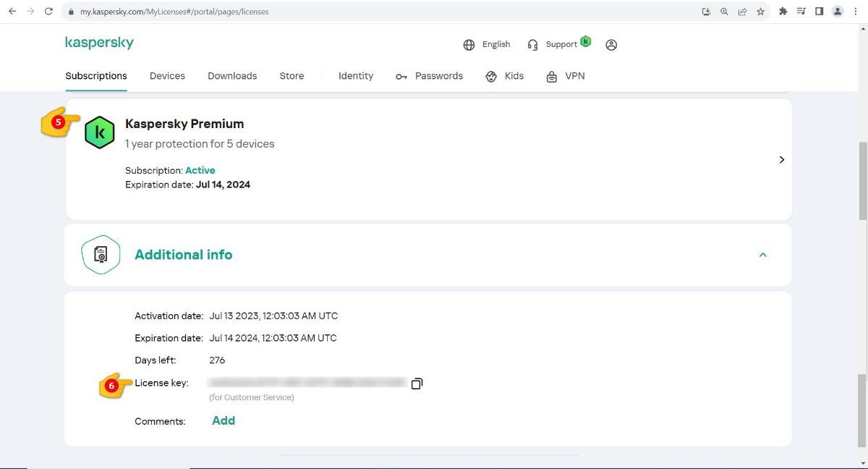Viewport: 868px width, 469px height.
Task: Reload the page with the refresh icon
Action: 48,12
